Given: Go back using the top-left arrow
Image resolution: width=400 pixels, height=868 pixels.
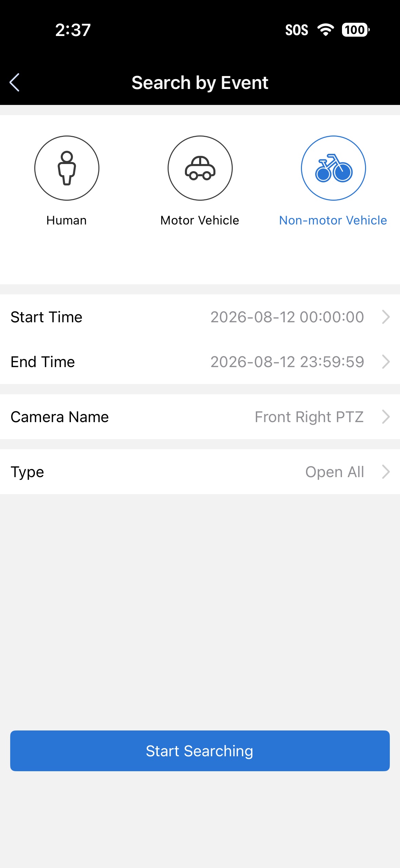Looking at the screenshot, I should [x=15, y=83].
